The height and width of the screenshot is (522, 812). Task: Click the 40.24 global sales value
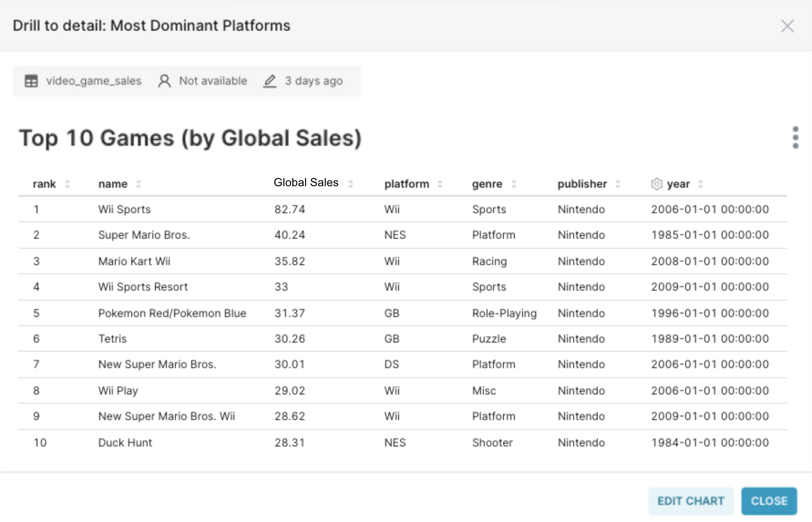[x=290, y=235]
